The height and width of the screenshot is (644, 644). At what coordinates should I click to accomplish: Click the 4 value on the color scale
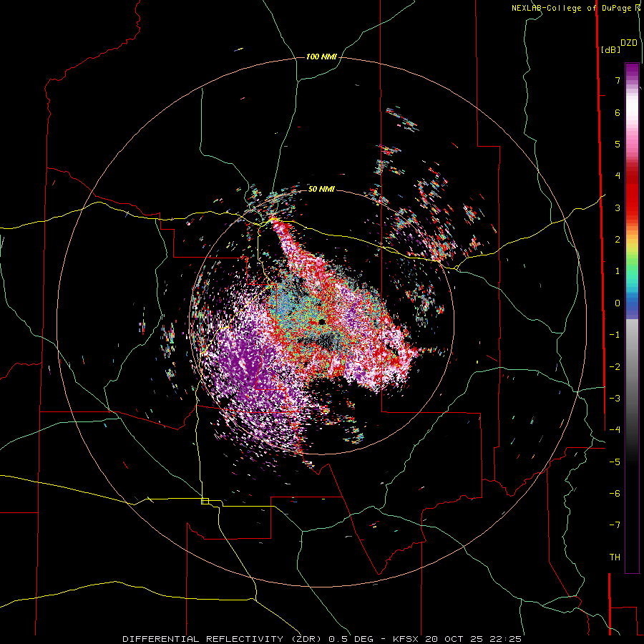[x=618, y=176]
